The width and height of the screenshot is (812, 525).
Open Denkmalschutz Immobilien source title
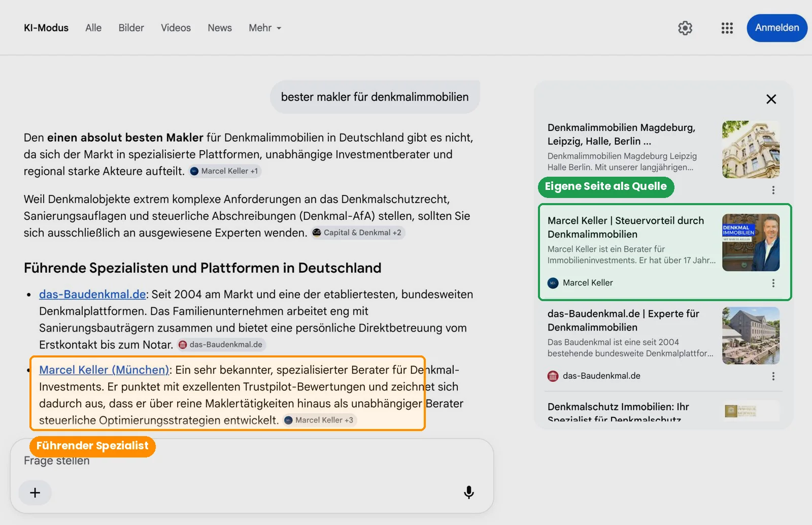point(618,412)
